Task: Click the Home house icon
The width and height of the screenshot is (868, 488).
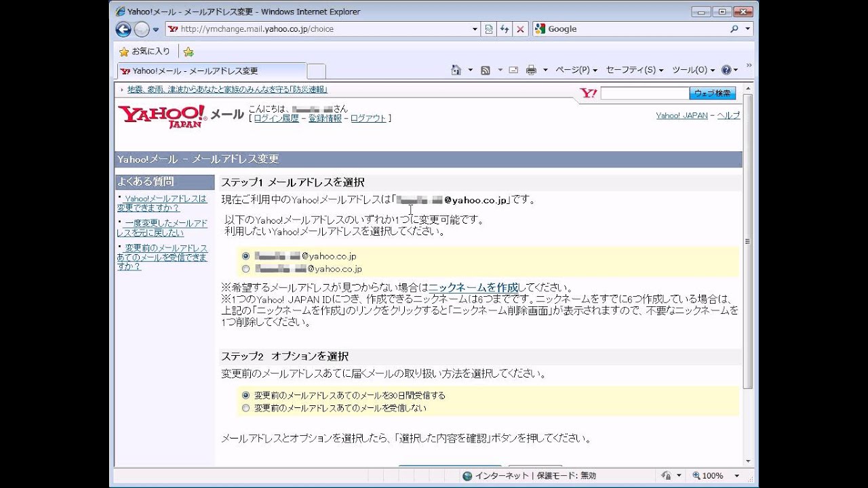Action: 456,70
